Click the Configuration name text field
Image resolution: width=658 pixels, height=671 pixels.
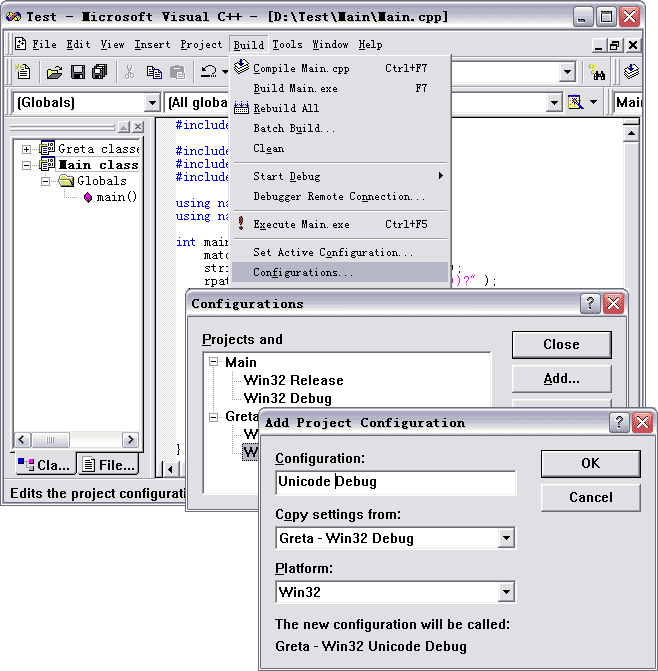pyautogui.click(x=396, y=482)
